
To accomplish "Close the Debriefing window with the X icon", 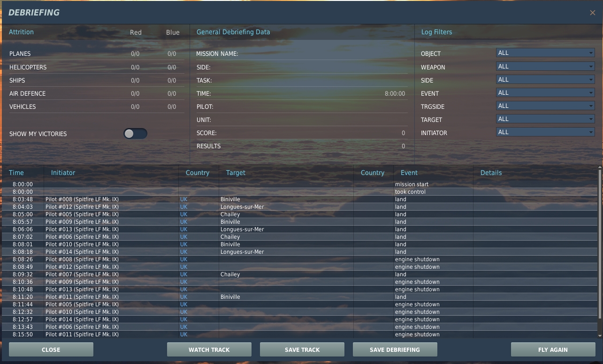I will pos(592,13).
